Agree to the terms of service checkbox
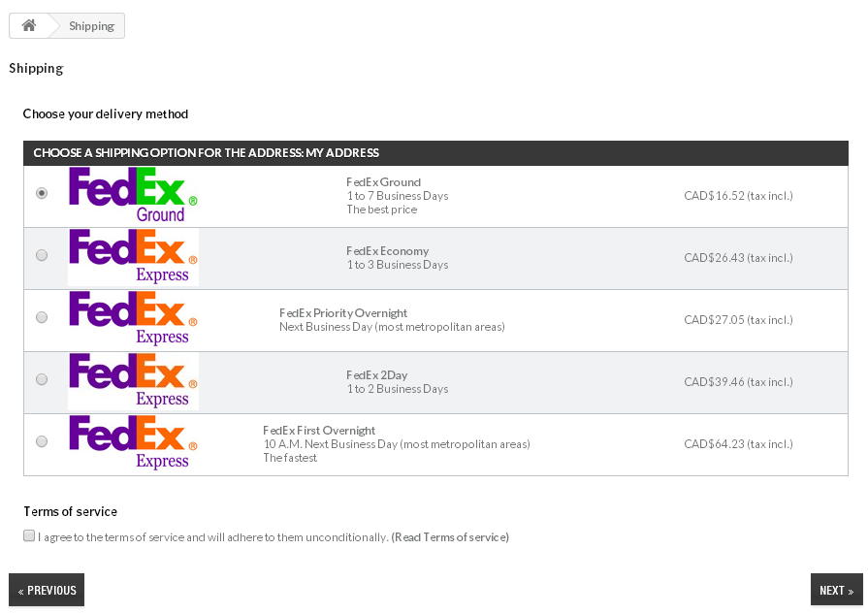The height and width of the screenshot is (614, 868). 29,535
